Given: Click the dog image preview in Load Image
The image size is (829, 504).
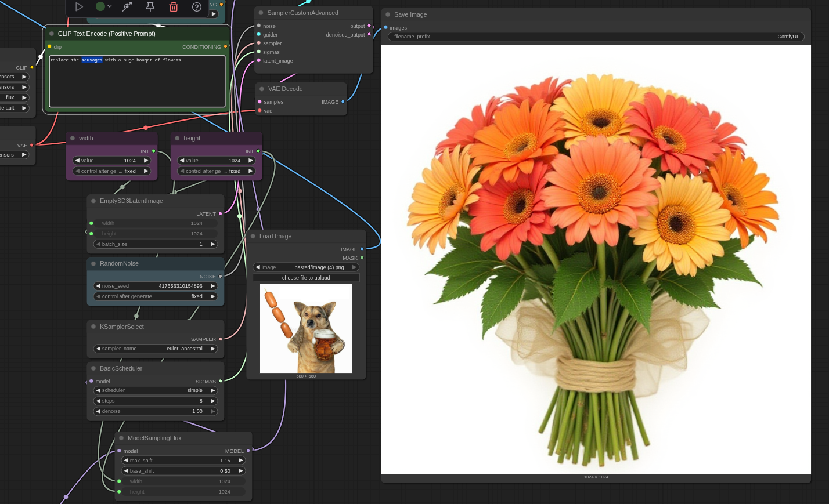Looking at the screenshot, I should point(306,328).
